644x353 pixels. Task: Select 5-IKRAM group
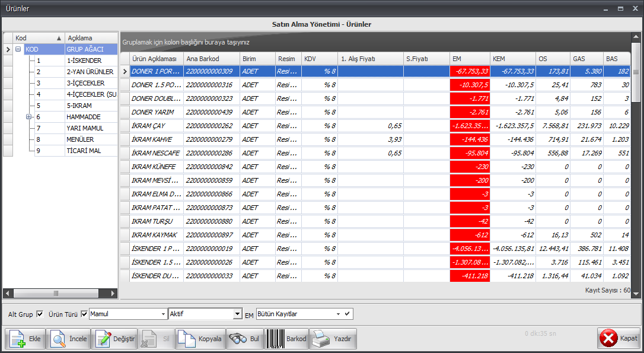click(x=79, y=106)
